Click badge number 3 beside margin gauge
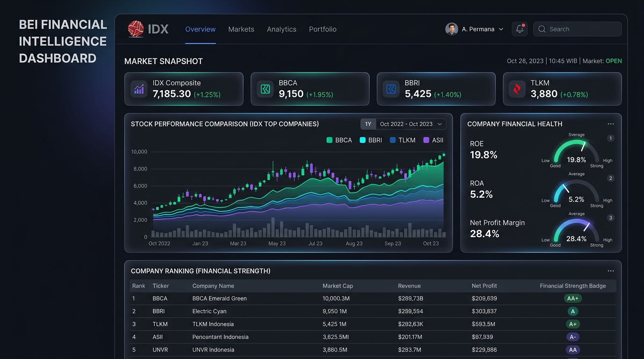644x359 pixels. (610, 218)
